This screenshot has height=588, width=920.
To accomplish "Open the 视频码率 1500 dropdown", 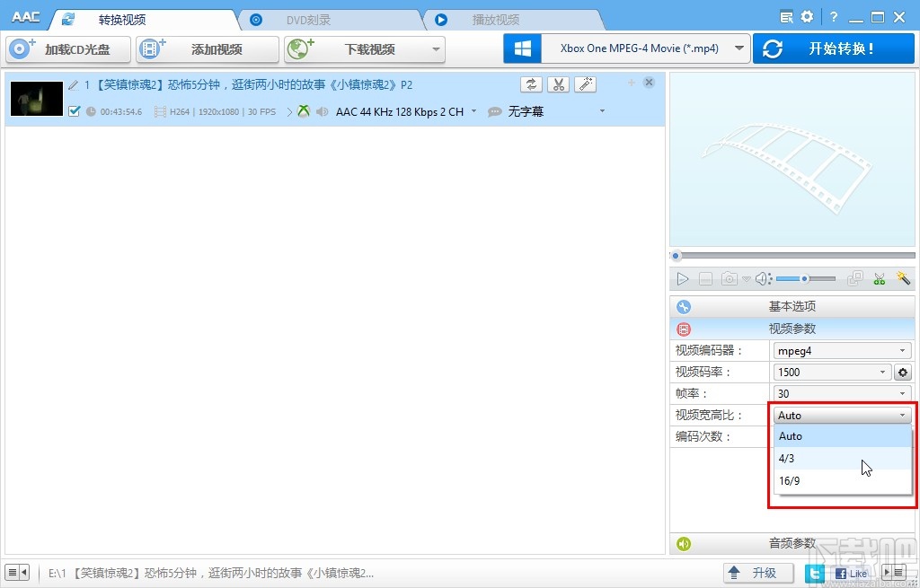I will tap(832, 373).
